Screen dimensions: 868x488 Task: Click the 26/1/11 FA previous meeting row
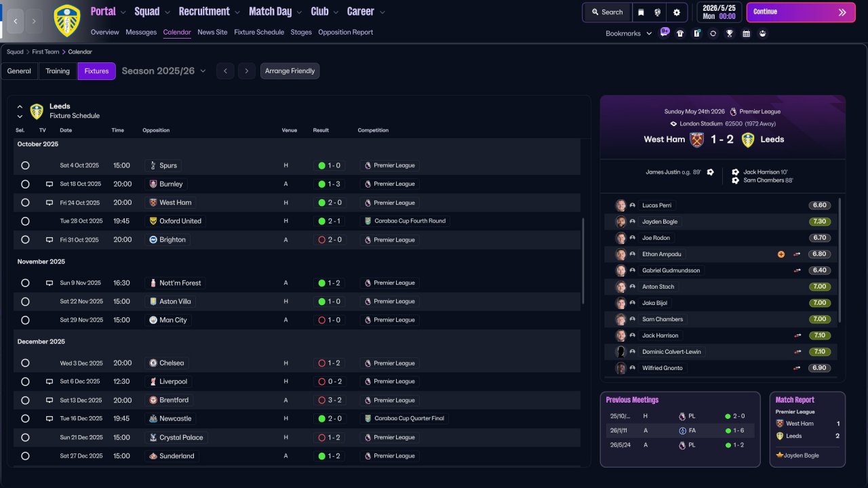click(680, 430)
